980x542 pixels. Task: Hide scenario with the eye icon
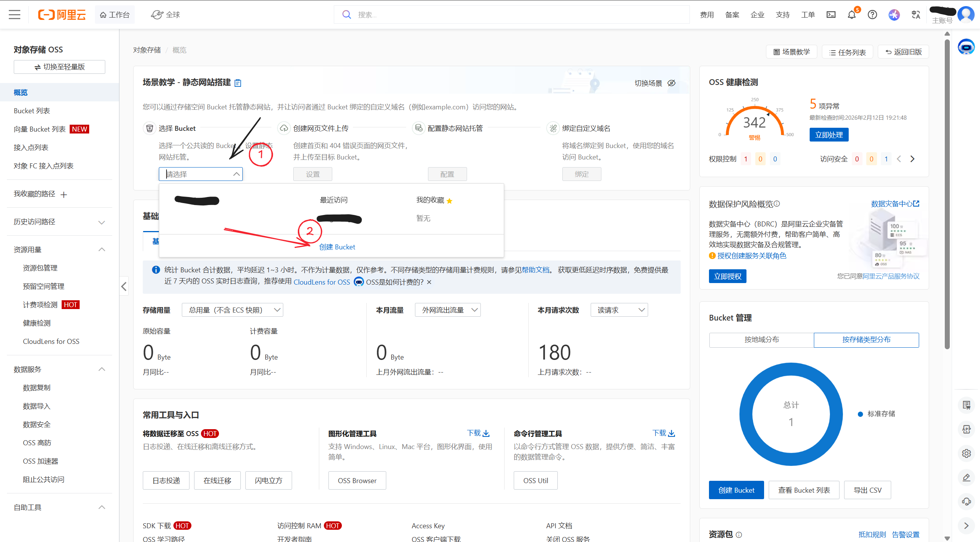[671, 83]
